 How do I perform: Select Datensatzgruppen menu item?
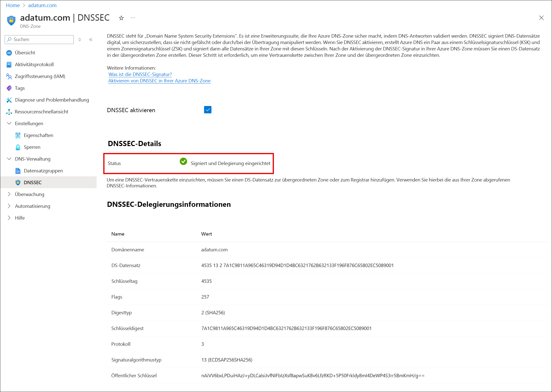[x=43, y=171]
